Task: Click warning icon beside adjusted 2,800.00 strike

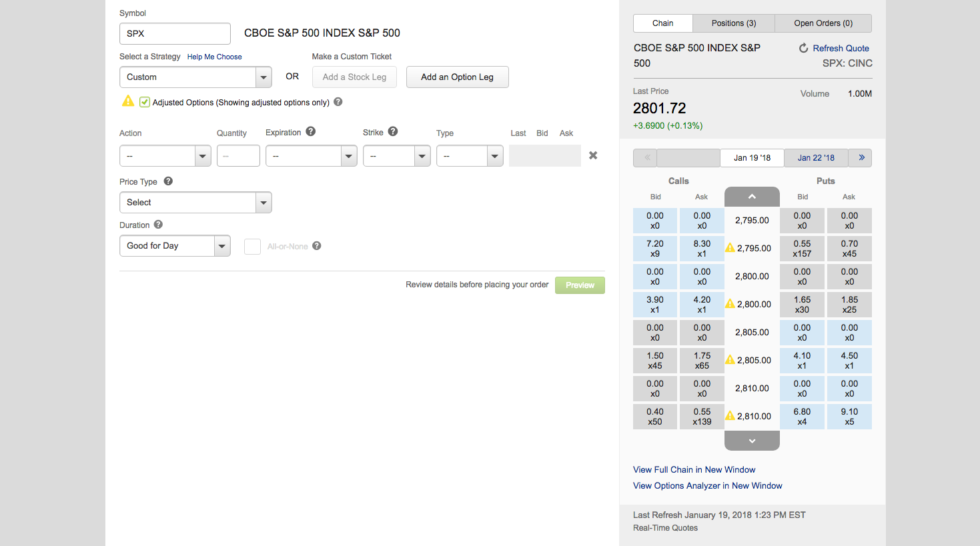Action: (730, 303)
